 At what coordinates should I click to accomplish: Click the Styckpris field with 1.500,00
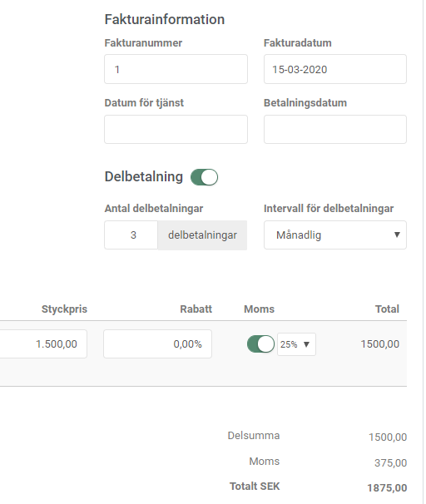coord(43,343)
